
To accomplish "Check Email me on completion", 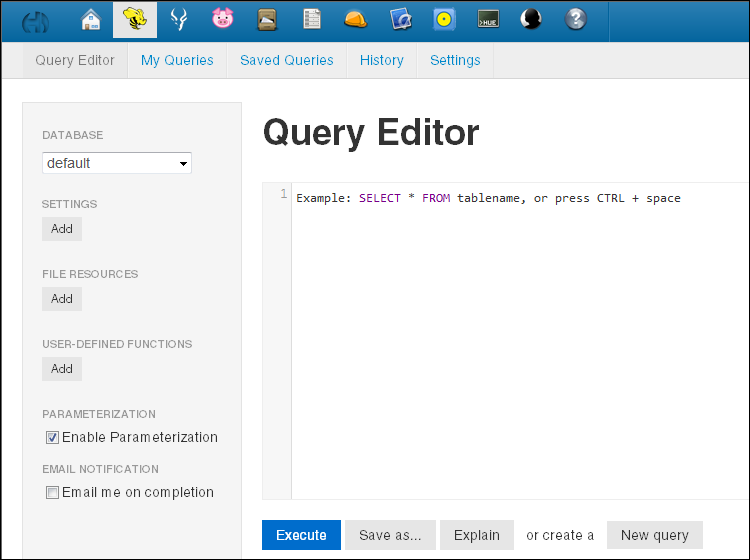I will [x=52, y=493].
